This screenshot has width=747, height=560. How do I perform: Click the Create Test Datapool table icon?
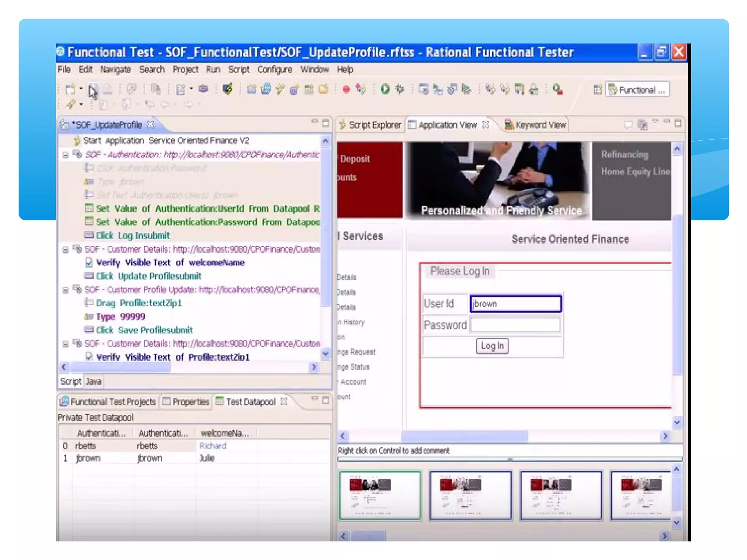point(309,89)
